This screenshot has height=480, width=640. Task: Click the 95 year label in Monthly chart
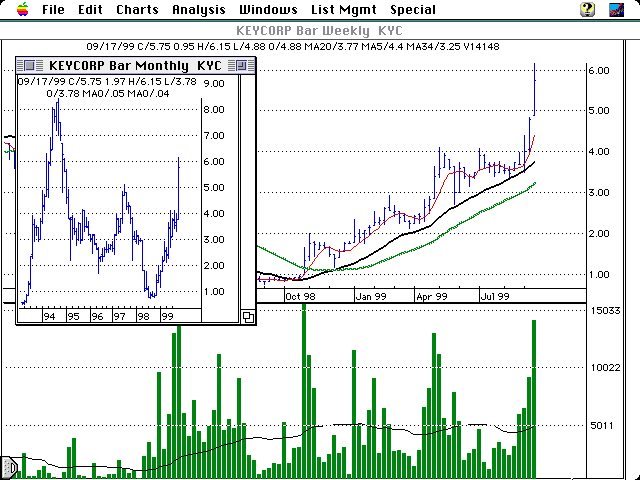pyautogui.click(x=73, y=316)
